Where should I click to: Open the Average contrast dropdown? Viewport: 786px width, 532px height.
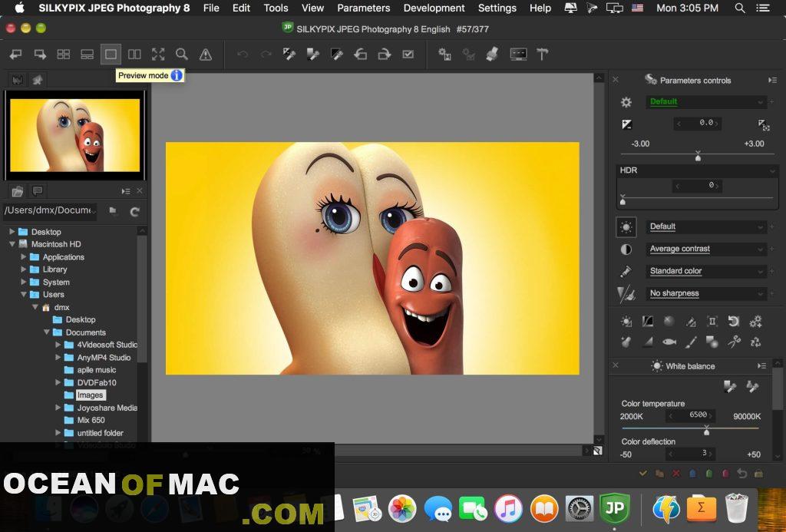click(x=706, y=249)
